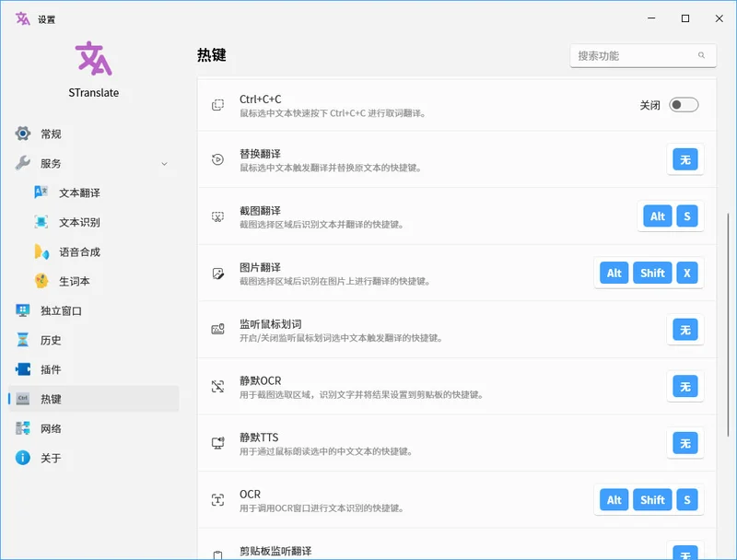Collapse the 服务 section chevron
Image resolution: width=737 pixels, height=560 pixels.
click(x=165, y=164)
